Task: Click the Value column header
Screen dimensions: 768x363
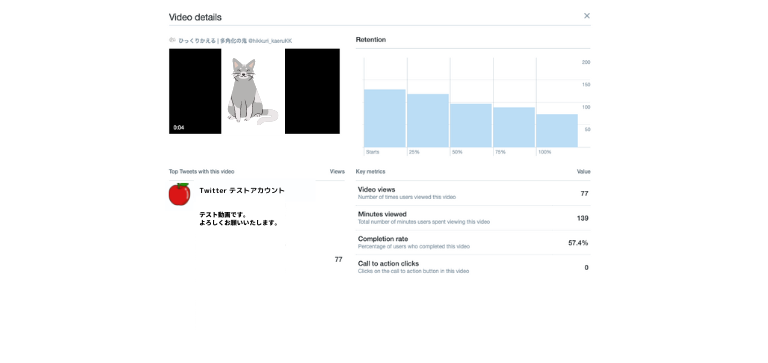Action: point(583,172)
